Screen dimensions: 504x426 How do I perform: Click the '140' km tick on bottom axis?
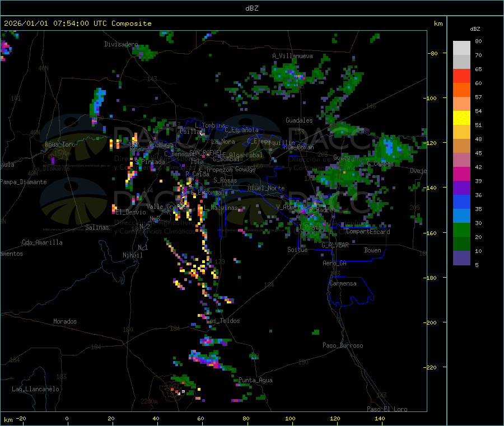380,418
